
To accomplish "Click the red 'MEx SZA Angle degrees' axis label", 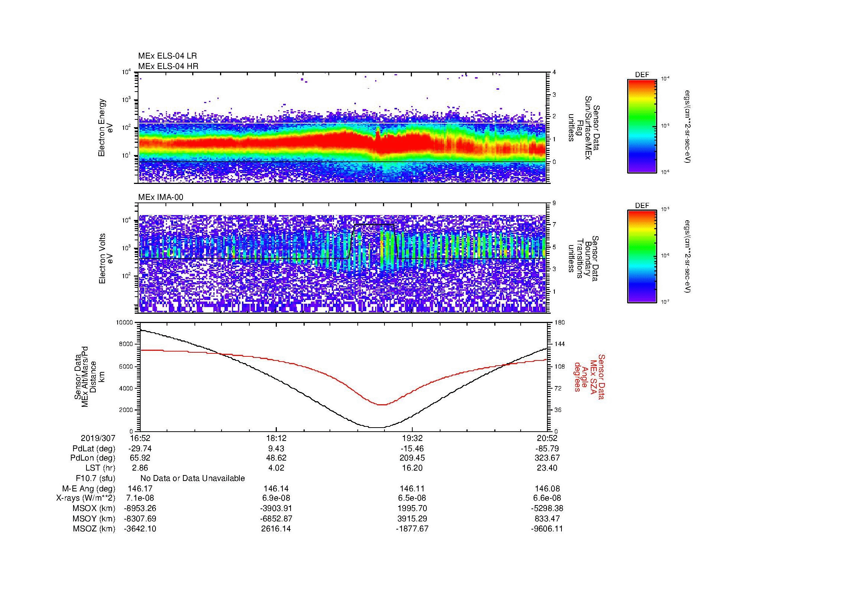I will 589,376.
